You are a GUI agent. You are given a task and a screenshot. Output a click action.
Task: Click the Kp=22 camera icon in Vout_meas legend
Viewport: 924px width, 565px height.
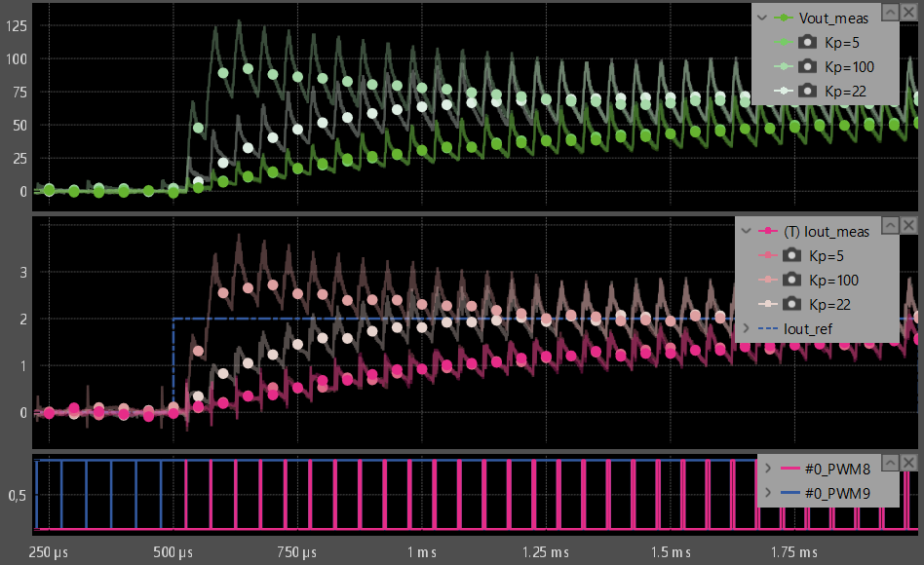[x=807, y=91]
